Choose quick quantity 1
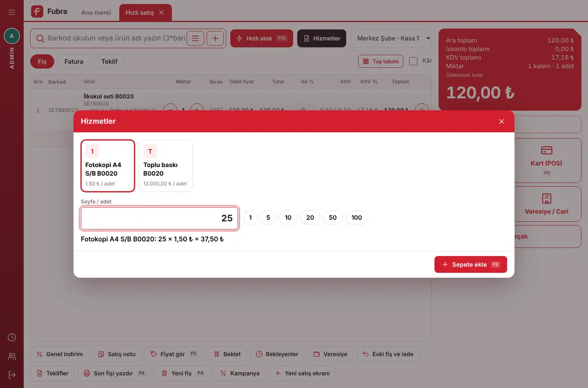 [x=250, y=218]
